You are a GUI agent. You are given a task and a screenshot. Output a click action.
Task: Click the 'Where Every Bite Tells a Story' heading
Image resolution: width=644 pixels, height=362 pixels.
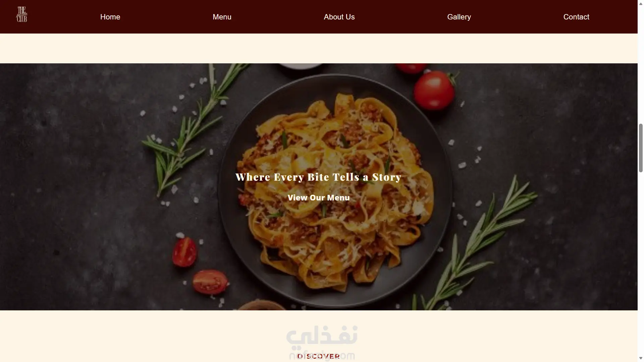[318, 177]
